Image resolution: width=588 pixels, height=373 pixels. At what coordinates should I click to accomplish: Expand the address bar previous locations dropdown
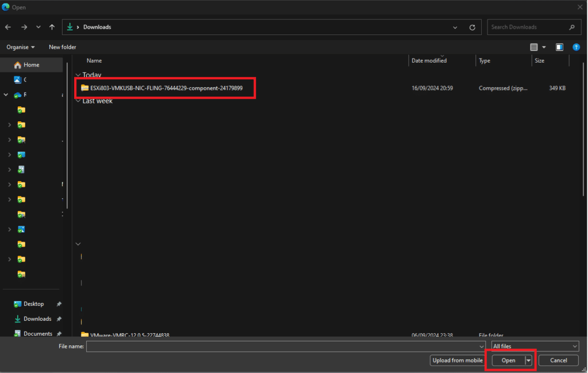(455, 28)
